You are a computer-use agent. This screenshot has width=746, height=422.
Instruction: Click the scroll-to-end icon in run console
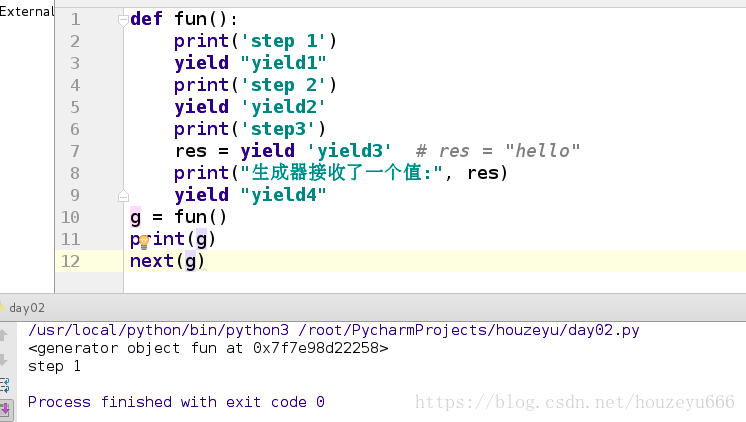(x=5, y=409)
